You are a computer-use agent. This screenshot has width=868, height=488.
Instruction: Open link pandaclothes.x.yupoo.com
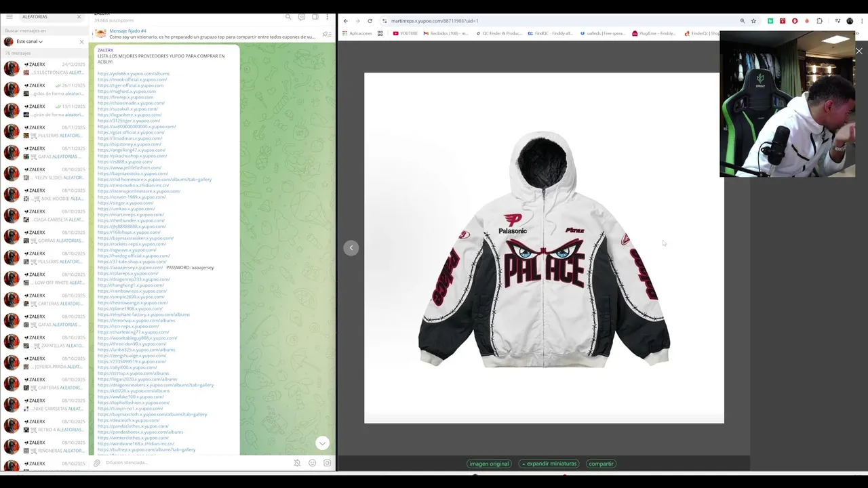(133, 426)
